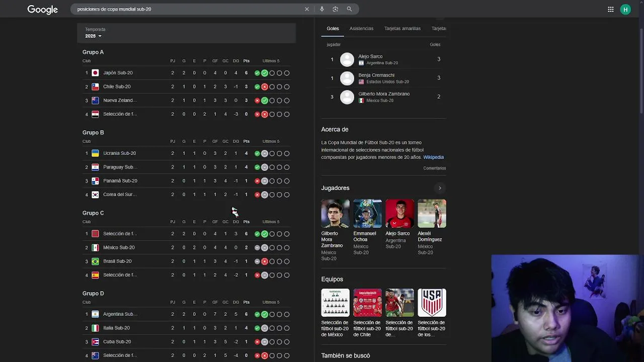Image resolution: width=644 pixels, height=362 pixels.
Task: Click the Google logo
Action: [42, 10]
